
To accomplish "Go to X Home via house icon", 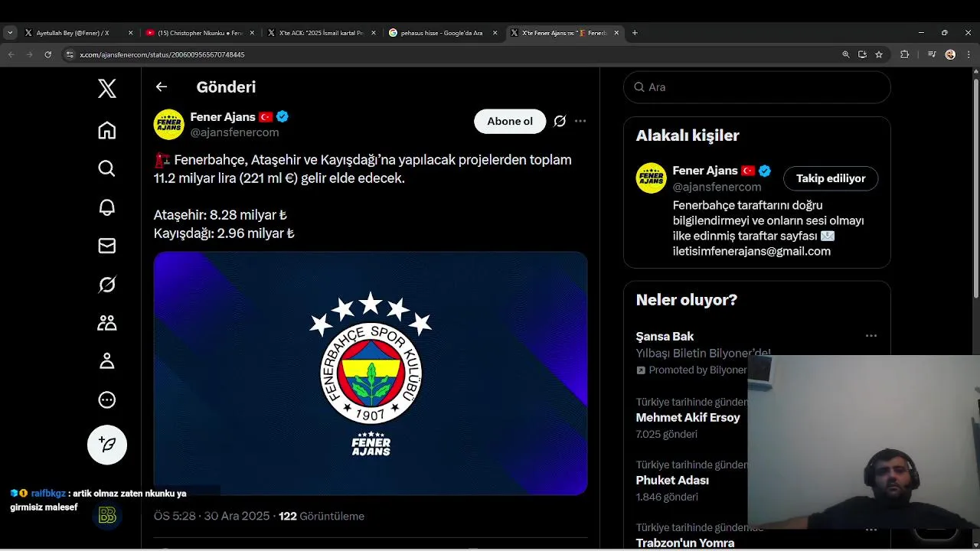I will tap(107, 130).
